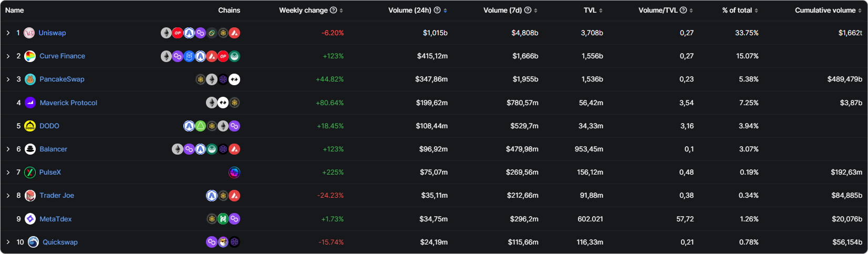The height and width of the screenshot is (254, 868).
Task: Click help icon next to Volume/TVL
Action: [684, 11]
